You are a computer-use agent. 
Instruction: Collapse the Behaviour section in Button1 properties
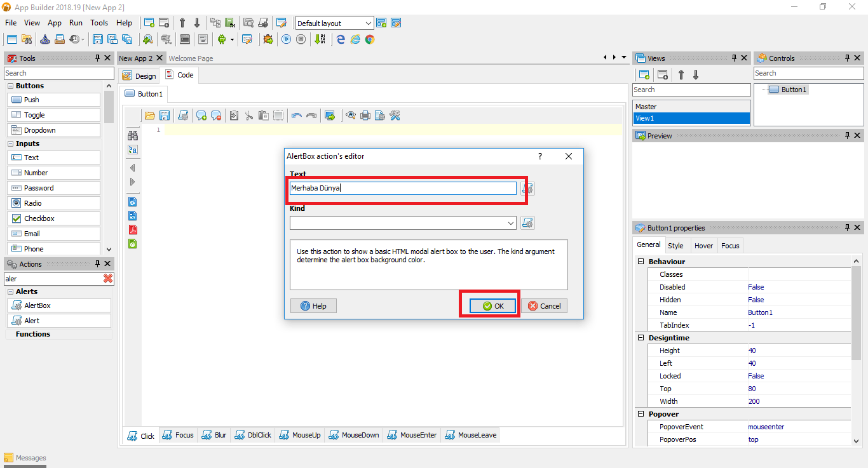click(640, 261)
